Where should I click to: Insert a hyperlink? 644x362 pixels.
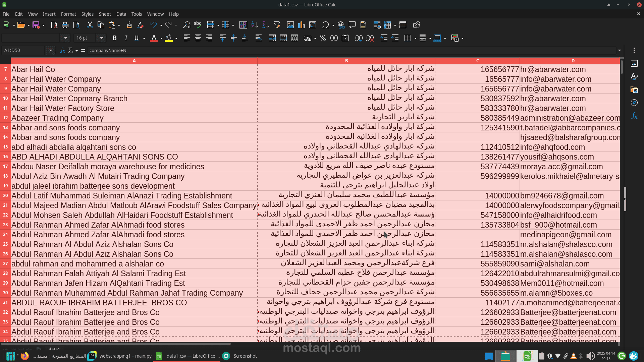tap(341, 25)
